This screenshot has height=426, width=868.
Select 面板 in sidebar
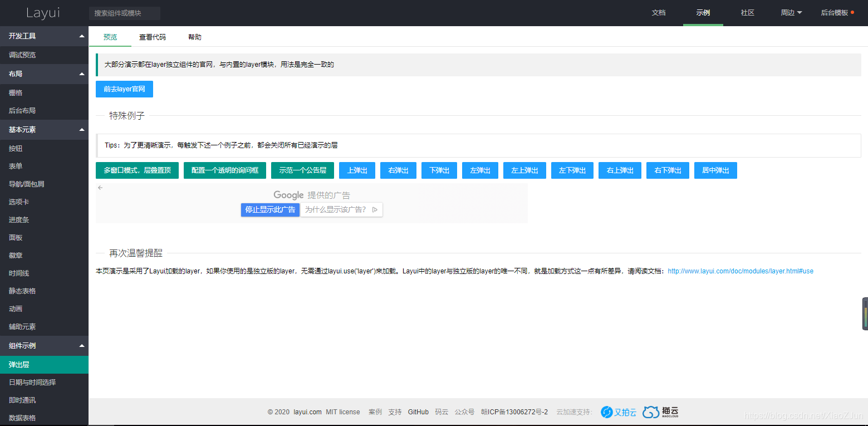pos(44,238)
